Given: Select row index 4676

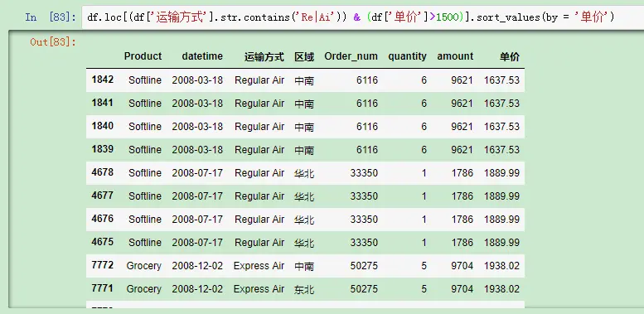Looking at the screenshot, I should point(103,219).
